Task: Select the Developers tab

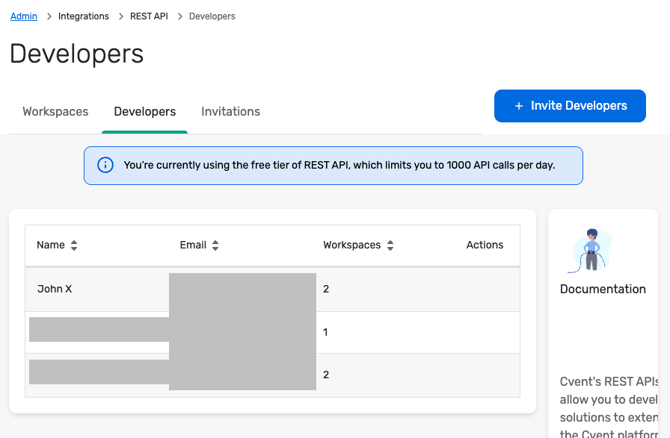Action: click(145, 112)
